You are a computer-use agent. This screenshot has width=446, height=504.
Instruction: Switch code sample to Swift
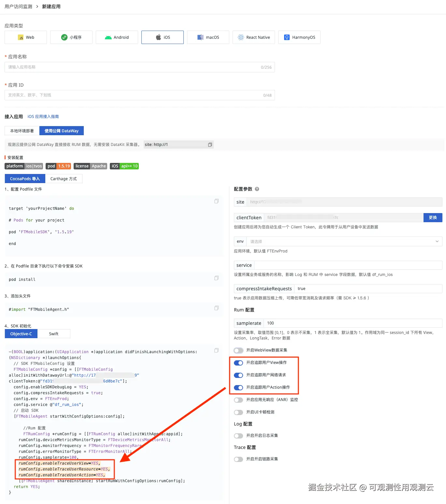54,334
